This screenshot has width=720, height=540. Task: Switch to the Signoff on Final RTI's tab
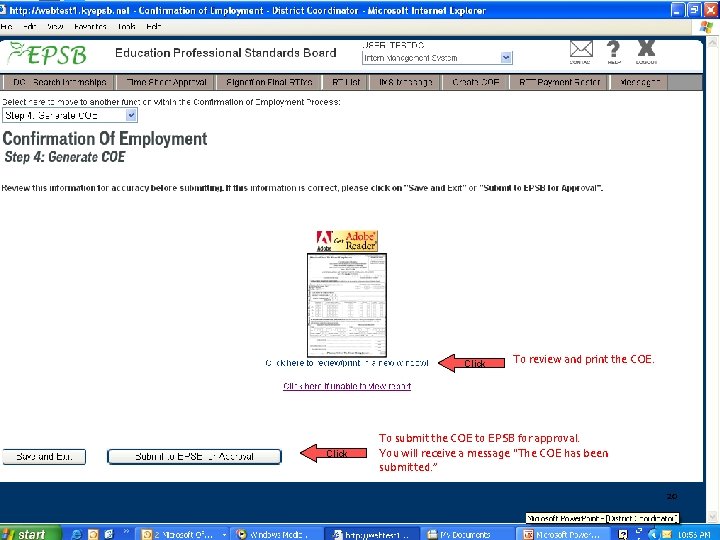[269, 82]
